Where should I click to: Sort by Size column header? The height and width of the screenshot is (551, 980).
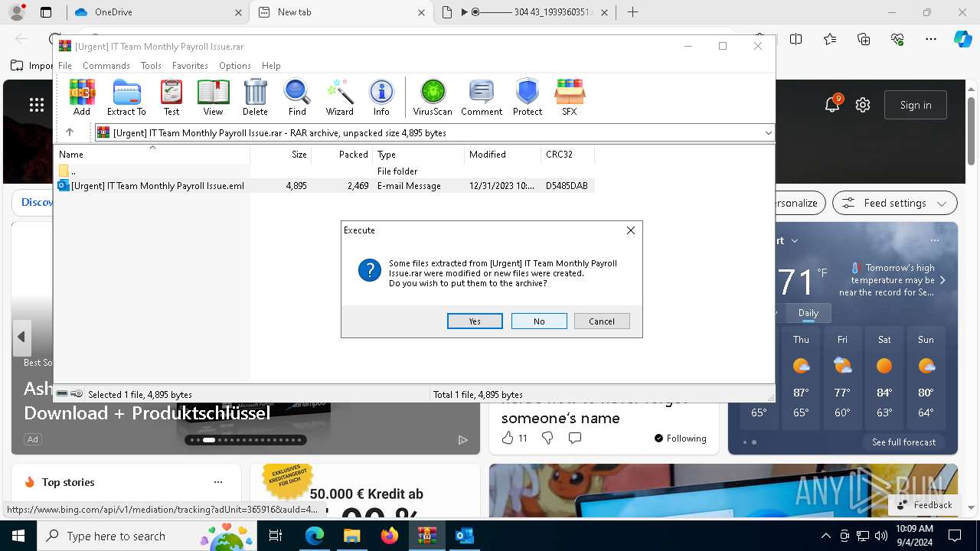point(281,155)
